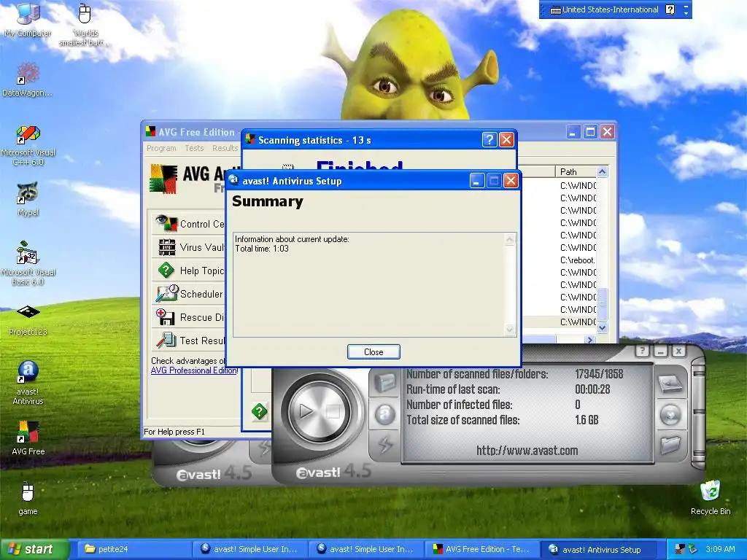Click the avast 'a' update icon
The width and height of the screenshot is (747, 560).
coord(385,414)
